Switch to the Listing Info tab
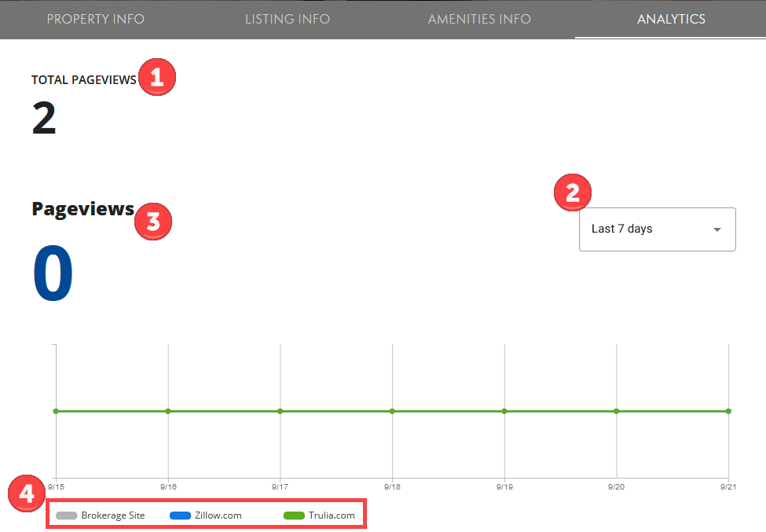This screenshot has width=766, height=532. click(288, 19)
